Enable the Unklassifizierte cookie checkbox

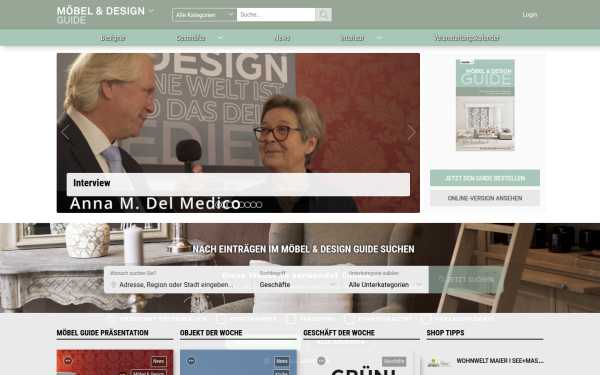(426, 319)
